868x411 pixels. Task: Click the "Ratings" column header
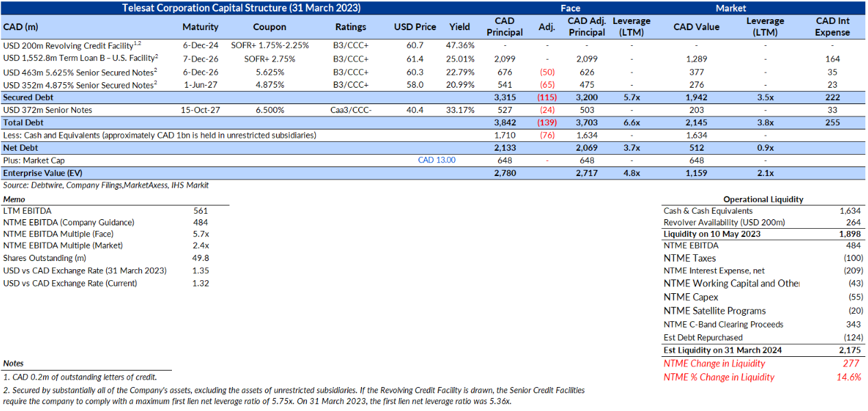click(351, 27)
